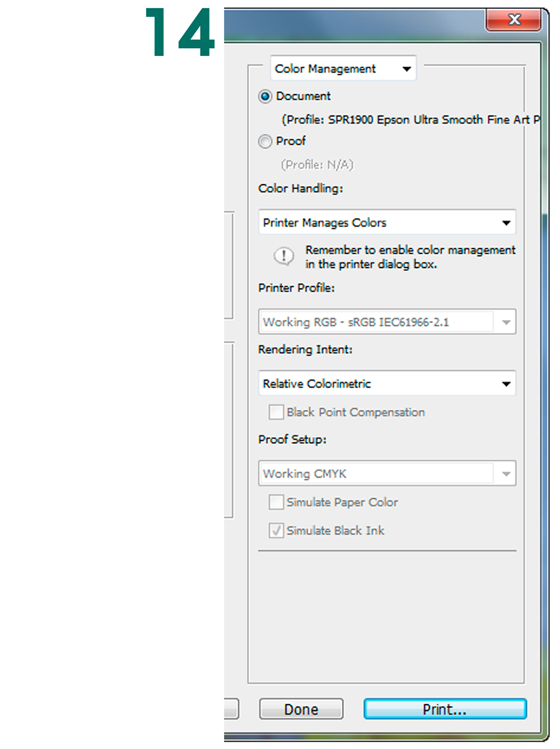Click the green step number 14
This screenshot has width=560, height=749.
coord(180,32)
